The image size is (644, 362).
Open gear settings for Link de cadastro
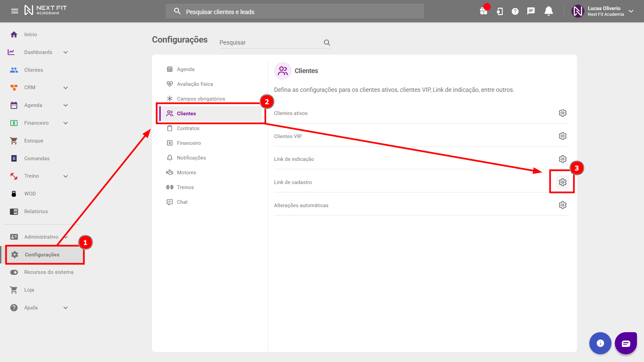(562, 182)
